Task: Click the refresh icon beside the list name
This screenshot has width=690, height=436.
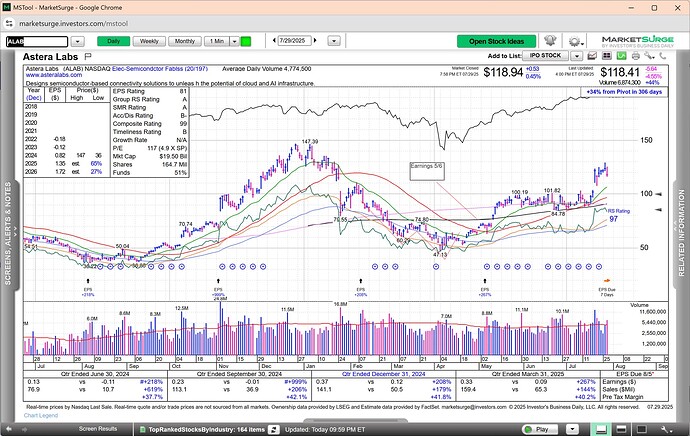Action: click(x=274, y=429)
